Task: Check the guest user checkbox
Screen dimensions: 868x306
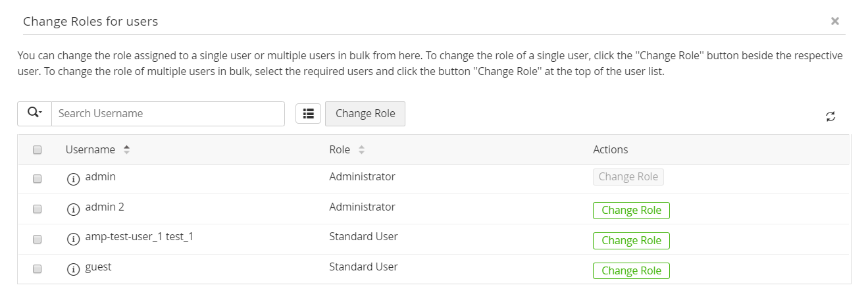Action: 38,269
